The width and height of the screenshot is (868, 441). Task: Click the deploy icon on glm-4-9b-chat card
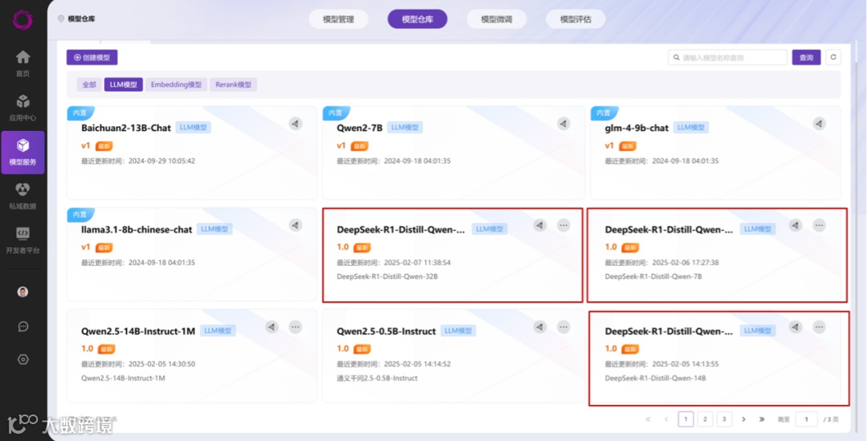(x=819, y=124)
